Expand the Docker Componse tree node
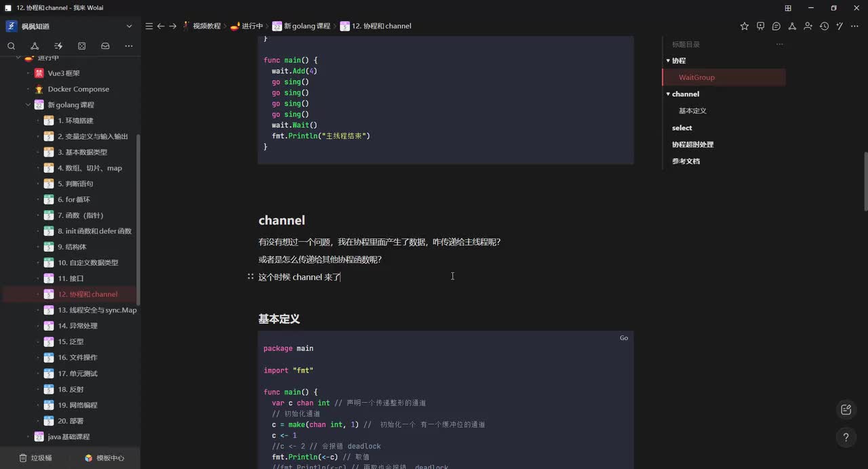868x469 pixels. click(x=28, y=89)
